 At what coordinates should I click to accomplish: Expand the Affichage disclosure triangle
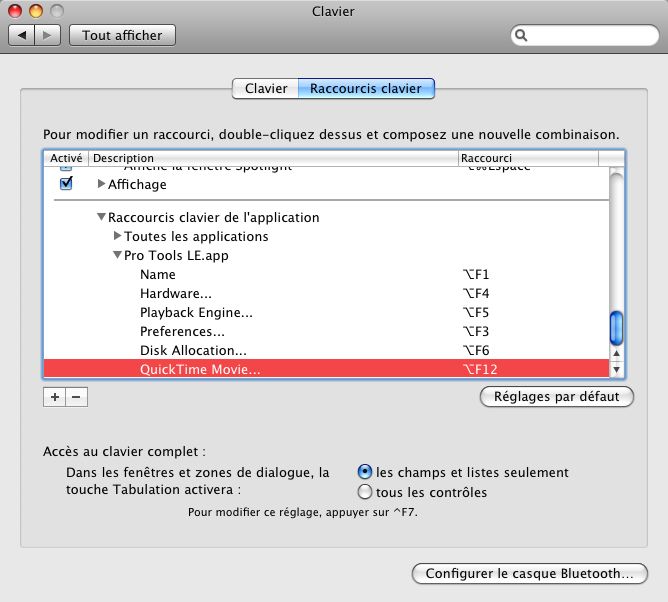coord(101,185)
